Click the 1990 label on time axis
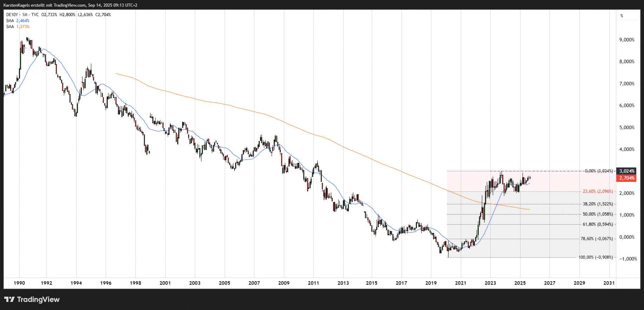 click(x=19, y=283)
